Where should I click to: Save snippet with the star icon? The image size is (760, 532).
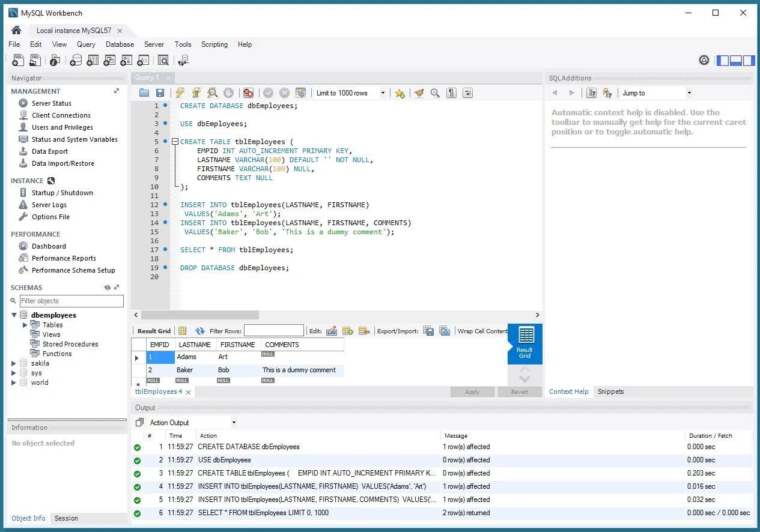coord(400,93)
